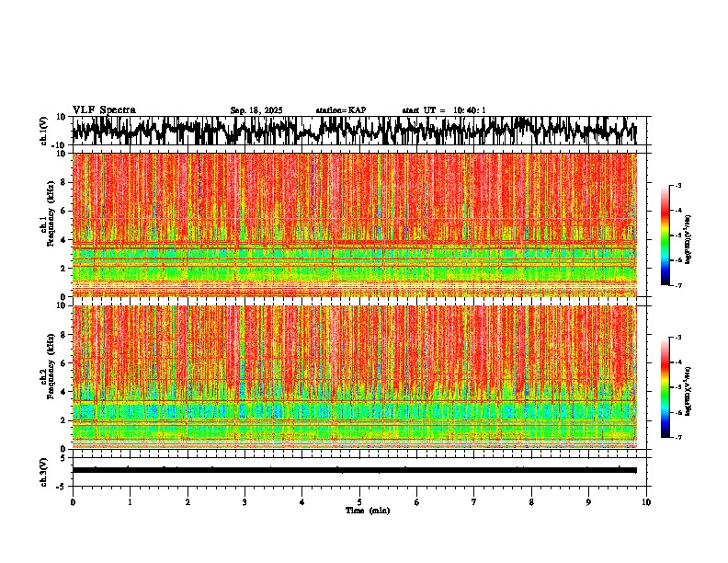Click the time axis tick label "7"
The width and height of the screenshot is (728, 563).
click(474, 502)
